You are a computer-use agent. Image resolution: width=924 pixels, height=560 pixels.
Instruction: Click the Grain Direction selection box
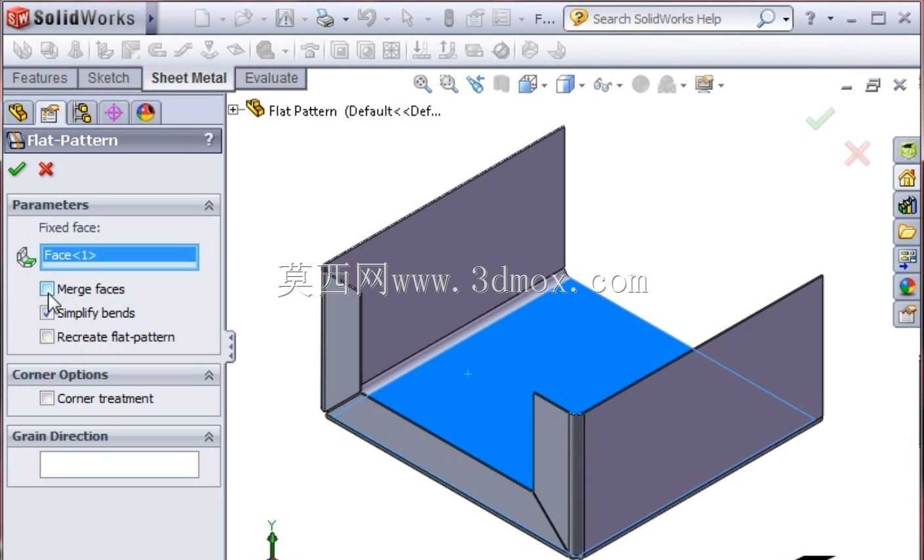click(119, 464)
